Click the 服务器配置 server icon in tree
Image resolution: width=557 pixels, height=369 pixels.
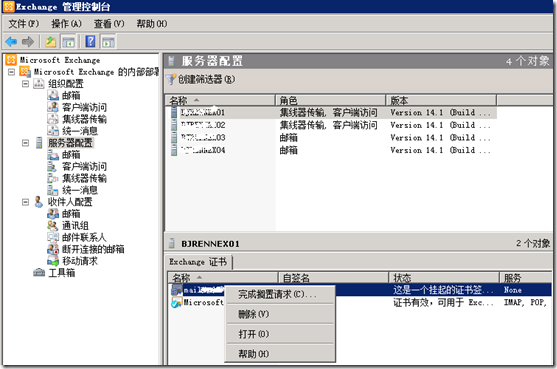click(x=39, y=142)
